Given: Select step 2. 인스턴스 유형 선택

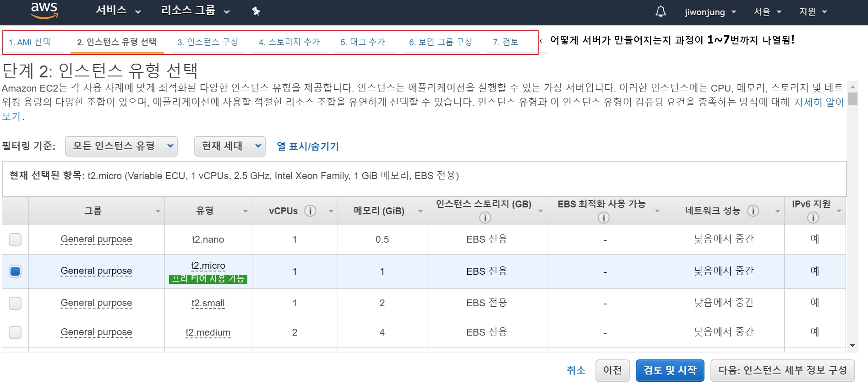Looking at the screenshot, I should point(117,42).
